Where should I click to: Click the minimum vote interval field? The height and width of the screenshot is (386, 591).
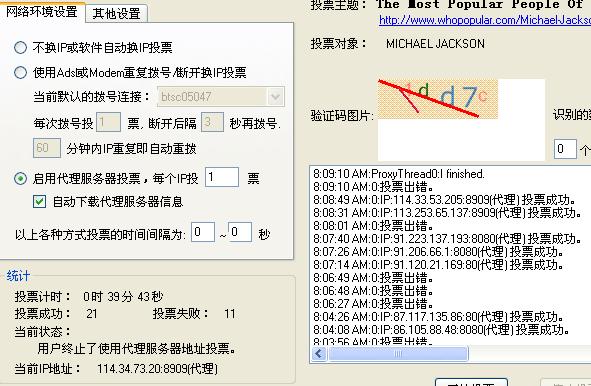(x=203, y=232)
